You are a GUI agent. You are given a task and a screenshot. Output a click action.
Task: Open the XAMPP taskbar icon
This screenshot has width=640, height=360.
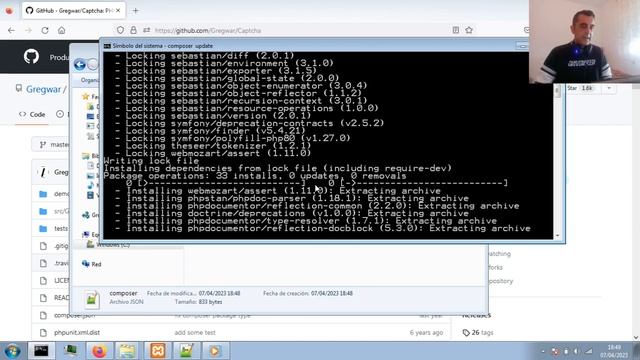pos(158,351)
